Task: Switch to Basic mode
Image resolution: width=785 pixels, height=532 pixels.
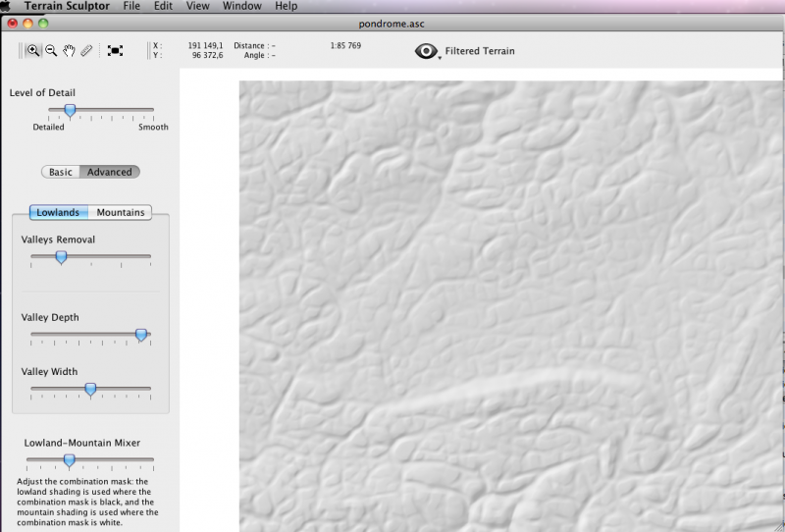Action: (61, 172)
